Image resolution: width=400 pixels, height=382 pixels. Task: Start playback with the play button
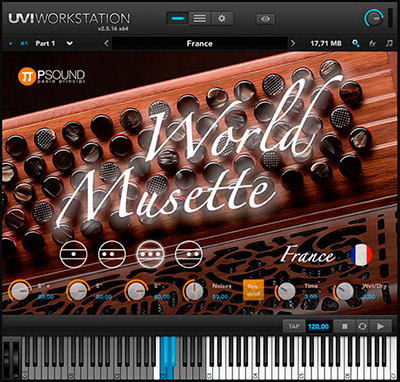[x=381, y=326]
